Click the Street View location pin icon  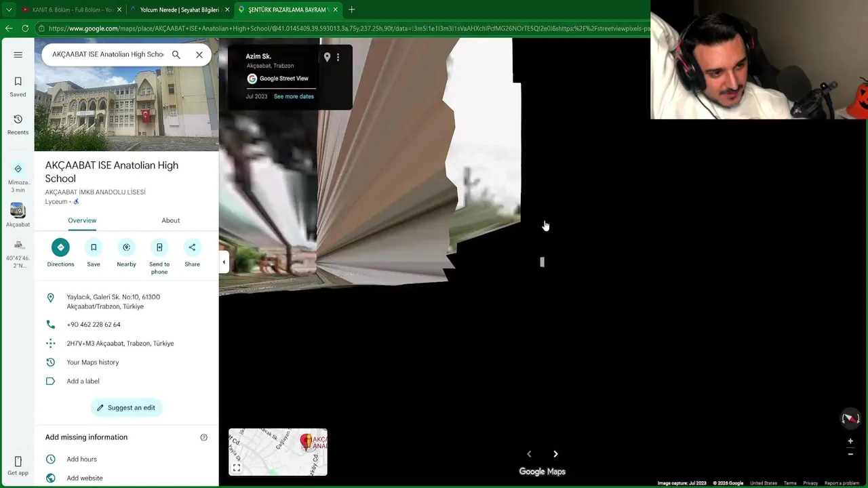pyautogui.click(x=327, y=58)
